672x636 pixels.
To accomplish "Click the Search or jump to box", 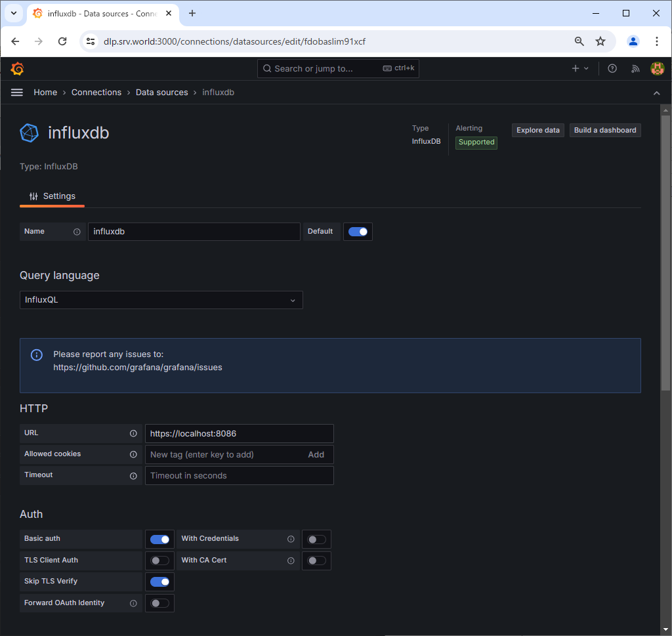I will coord(338,68).
